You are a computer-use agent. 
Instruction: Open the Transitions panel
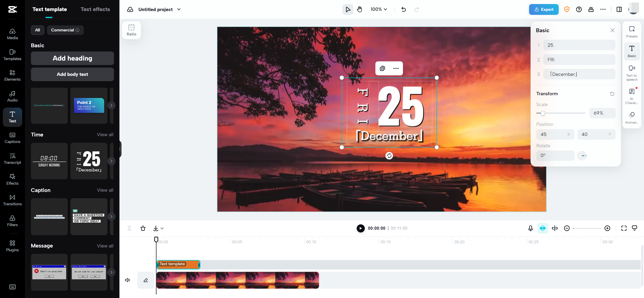(12, 200)
